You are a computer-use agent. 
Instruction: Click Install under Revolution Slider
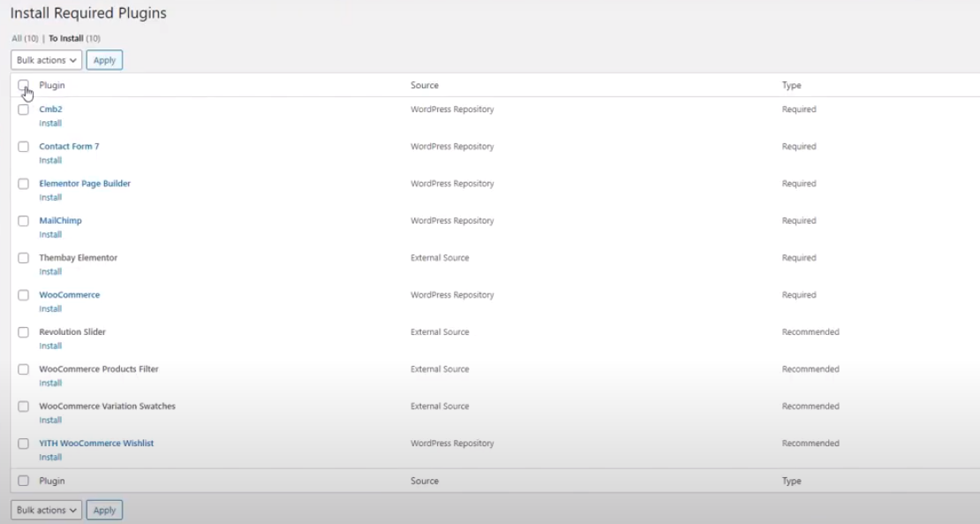click(x=50, y=346)
